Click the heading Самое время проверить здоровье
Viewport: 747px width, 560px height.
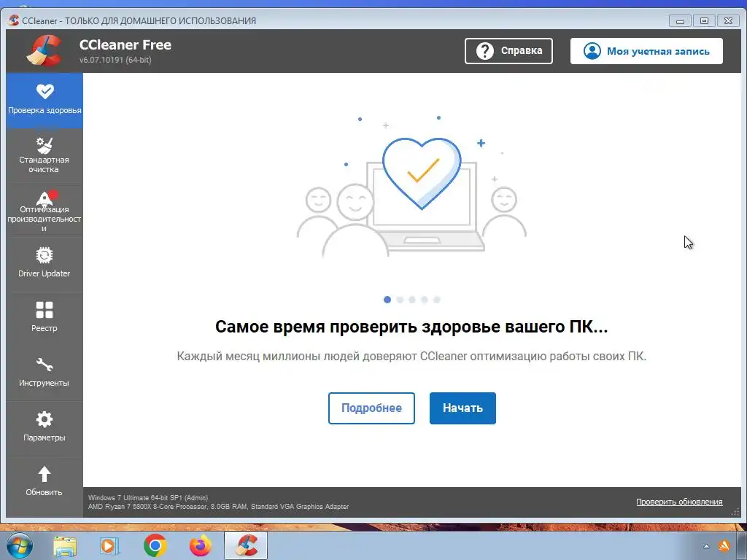tap(411, 327)
